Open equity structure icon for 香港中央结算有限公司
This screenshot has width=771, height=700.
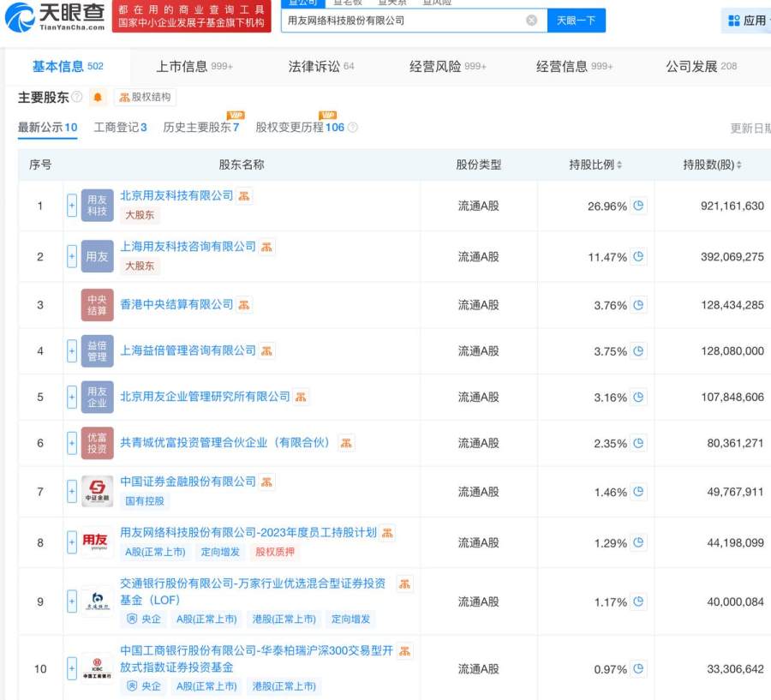click(244, 305)
